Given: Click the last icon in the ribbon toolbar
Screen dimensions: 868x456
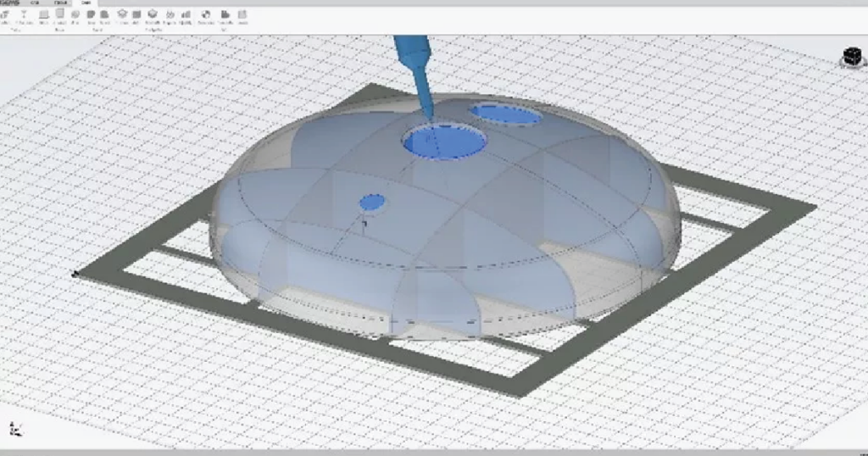Looking at the screenshot, I should coord(242,14).
